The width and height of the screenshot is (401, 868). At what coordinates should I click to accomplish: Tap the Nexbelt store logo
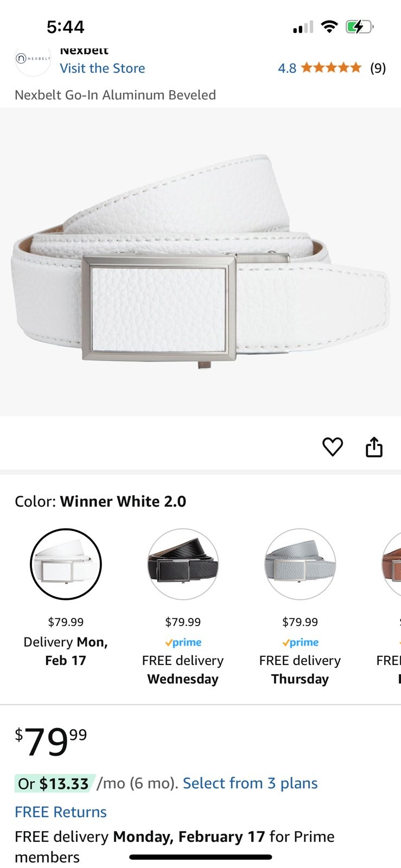[x=33, y=59]
